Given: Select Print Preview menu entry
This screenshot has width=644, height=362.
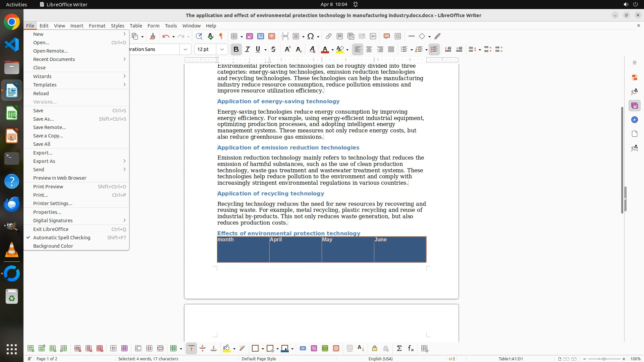Looking at the screenshot, I should pyautogui.click(x=48, y=187).
